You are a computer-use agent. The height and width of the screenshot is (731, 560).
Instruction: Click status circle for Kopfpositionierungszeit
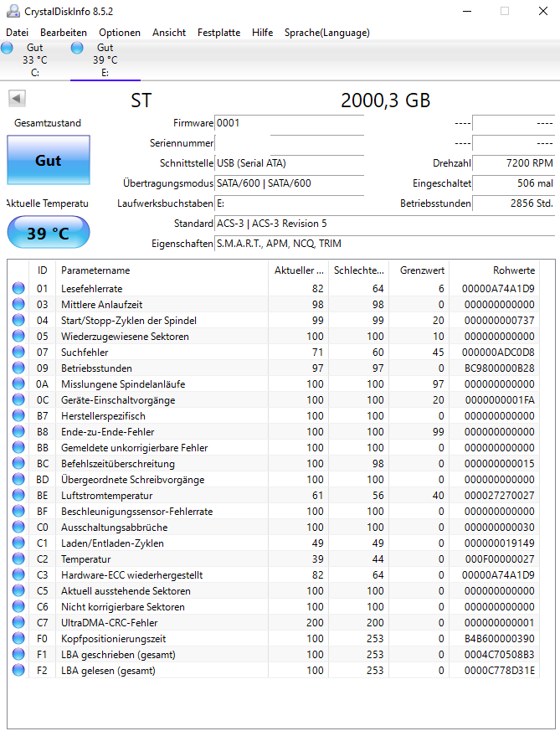pos(18,639)
